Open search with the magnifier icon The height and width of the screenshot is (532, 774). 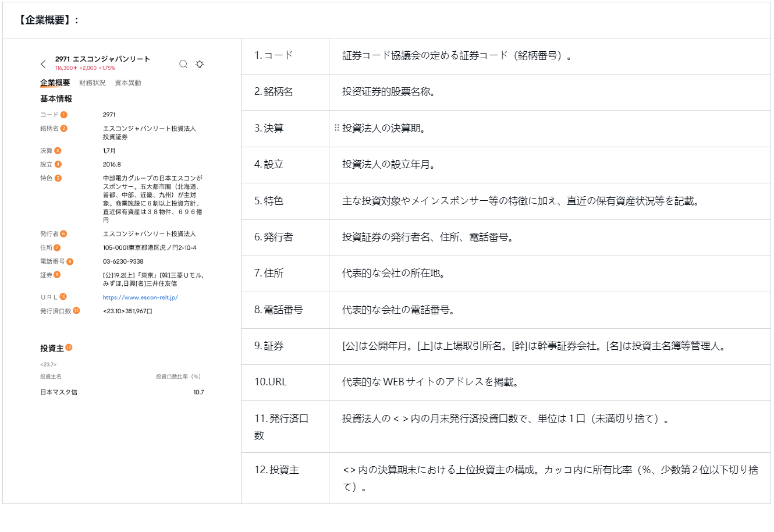[183, 64]
